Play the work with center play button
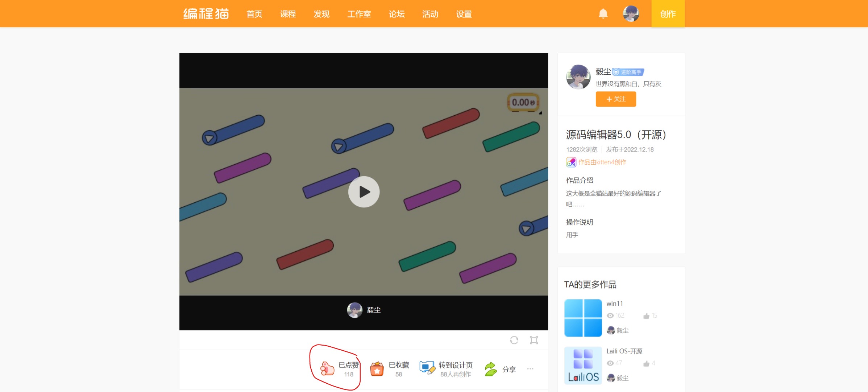The width and height of the screenshot is (868, 392). click(x=364, y=192)
